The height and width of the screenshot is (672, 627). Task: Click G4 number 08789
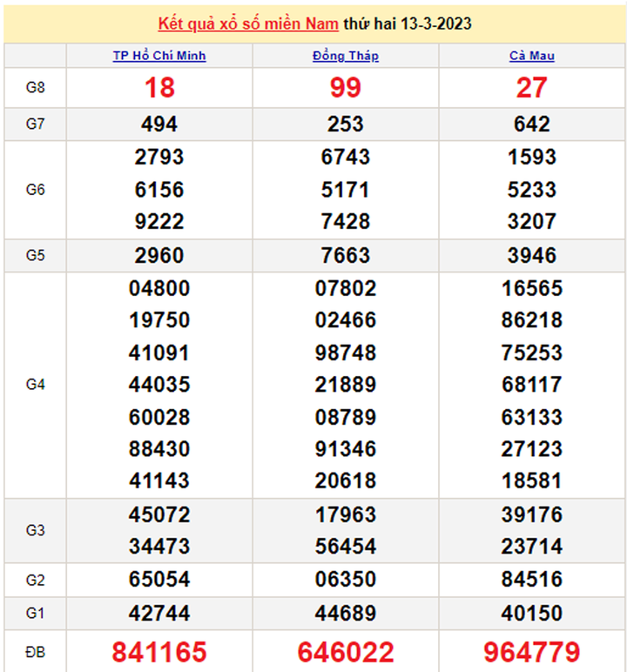click(346, 417)
